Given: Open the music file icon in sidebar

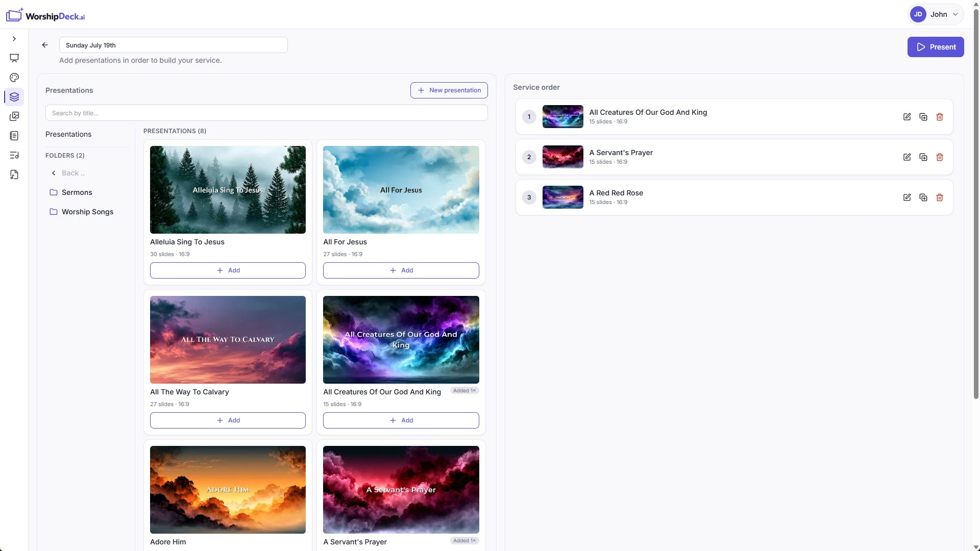Looking at the screenshot, I should 14,174.
